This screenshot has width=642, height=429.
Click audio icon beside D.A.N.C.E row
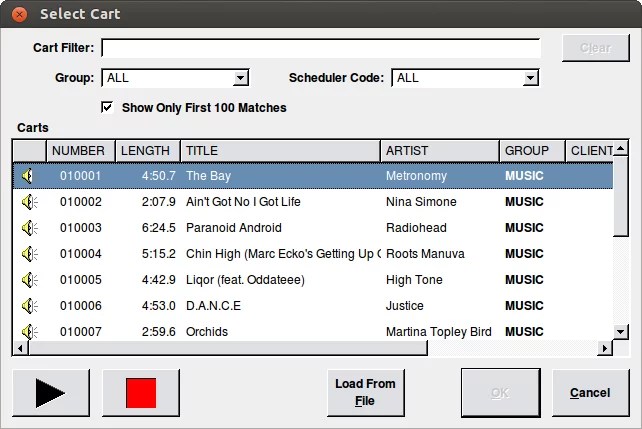coord(29,306)
